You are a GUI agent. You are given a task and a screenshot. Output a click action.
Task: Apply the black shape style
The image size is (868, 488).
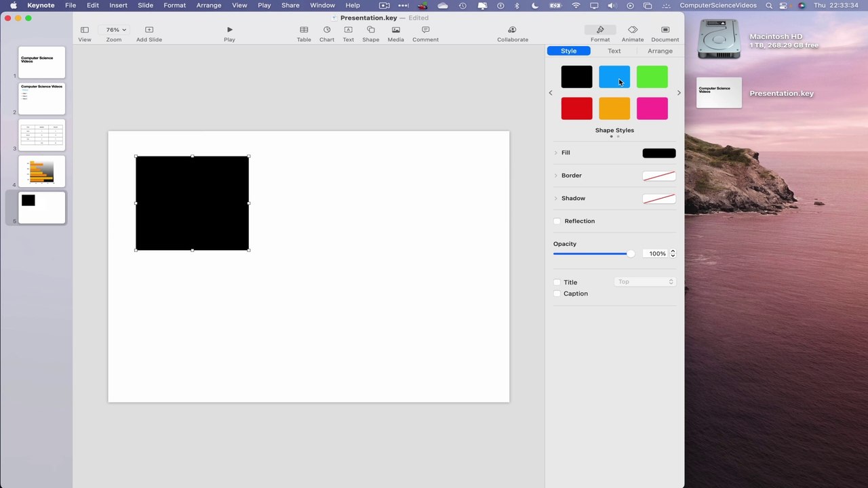click(576, 77)
